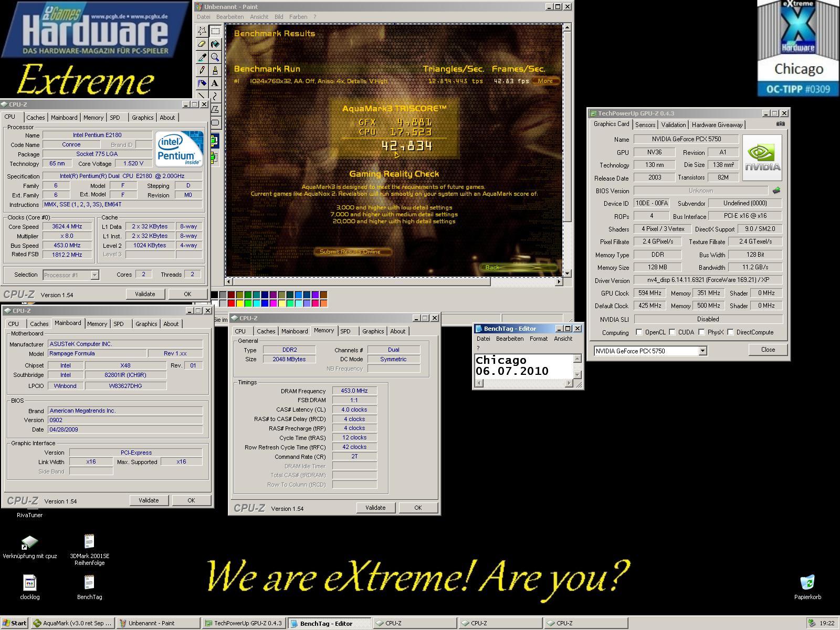The image size is (840, 630).
Task: Open the Datei menu in Paint
Action: pos(203,17)
